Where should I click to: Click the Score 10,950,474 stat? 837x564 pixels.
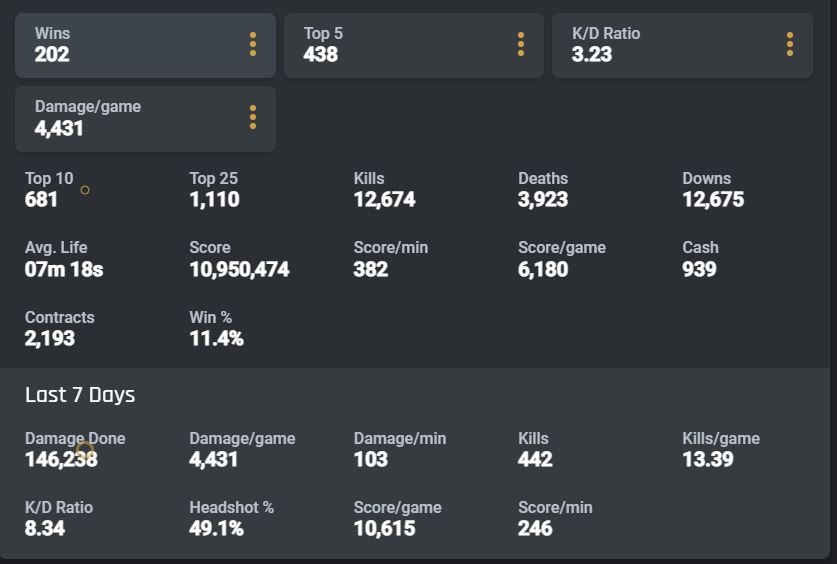(239, 259)
